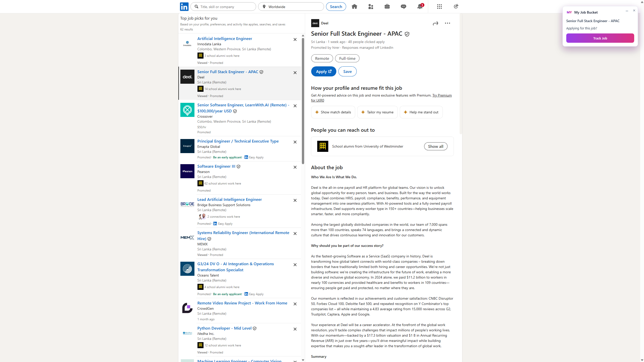Open the Pearson company logo thumbnail
644x362 pixels.
coord(187,171)
